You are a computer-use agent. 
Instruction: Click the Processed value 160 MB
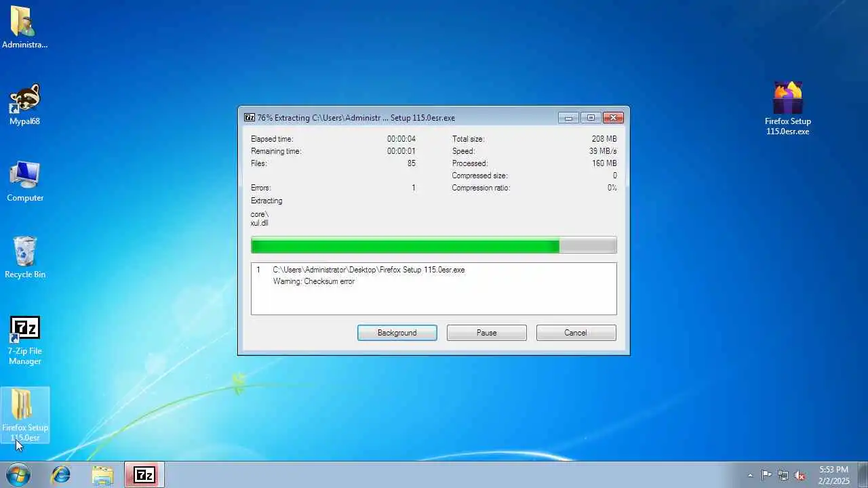(604, 163)
